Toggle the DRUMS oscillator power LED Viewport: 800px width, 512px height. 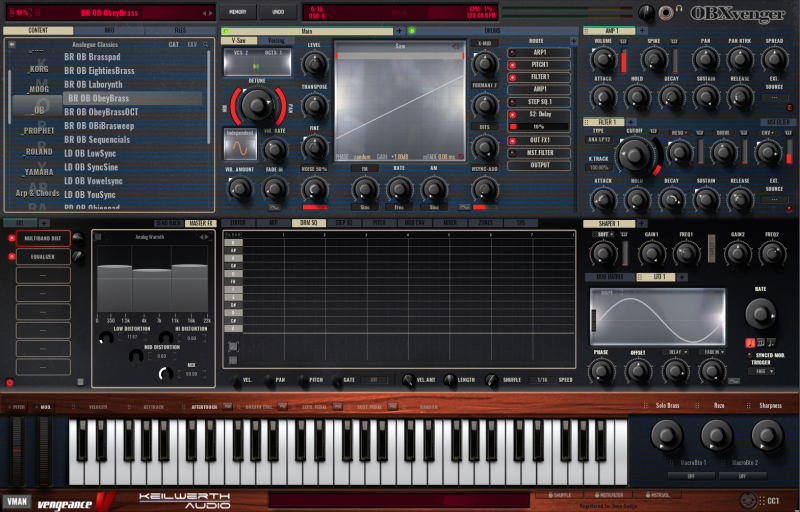click(x=411, y=31)
